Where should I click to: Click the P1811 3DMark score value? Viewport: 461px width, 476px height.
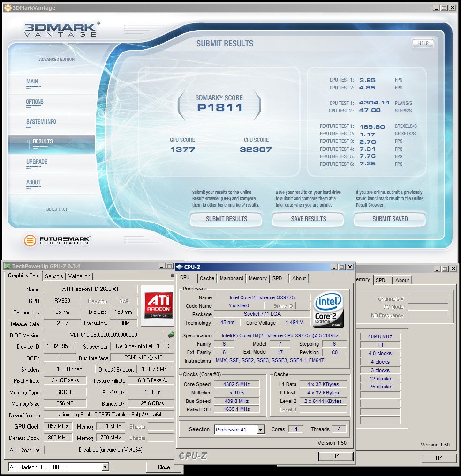click(x=219, y=107)
